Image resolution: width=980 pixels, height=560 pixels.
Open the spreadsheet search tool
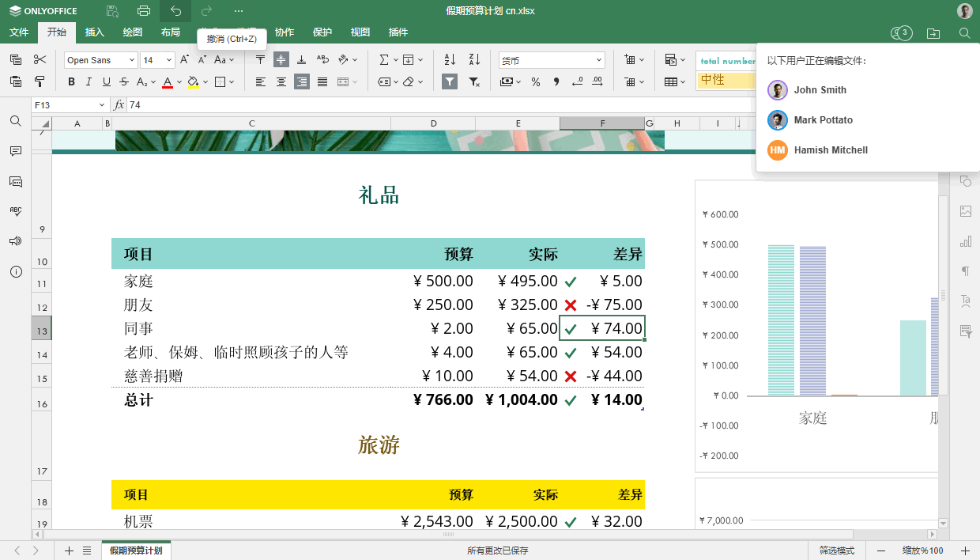(15, 121)
